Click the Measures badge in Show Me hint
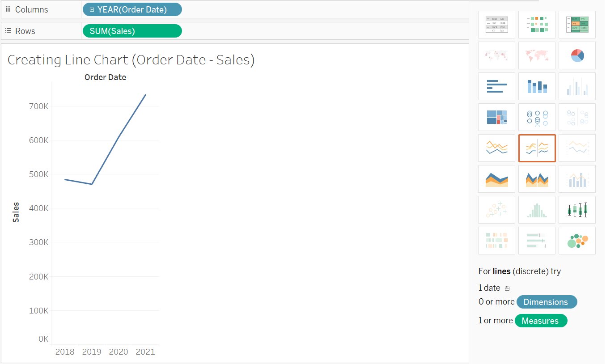The image size is (606, 364). pos(541,321)
